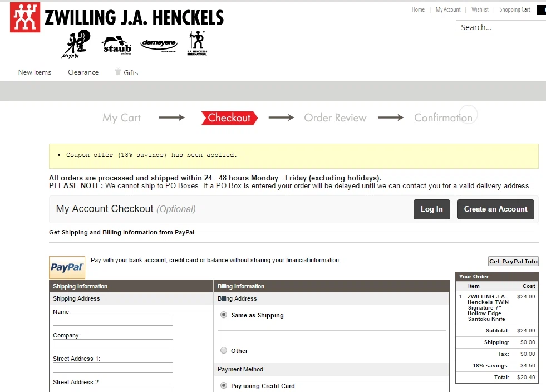Image resolution: width=546 pixels, height=392 pixels.
Task: Open the Miyabi brand logo
Action: [x=76, y=44]
